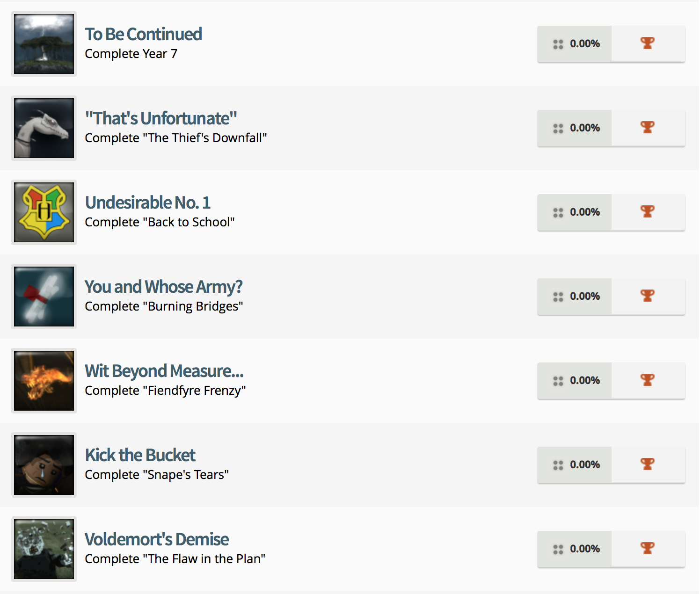Click the bronze trophy for Kick the Bucket
This screenshot has height=594, width=700.
648,464
